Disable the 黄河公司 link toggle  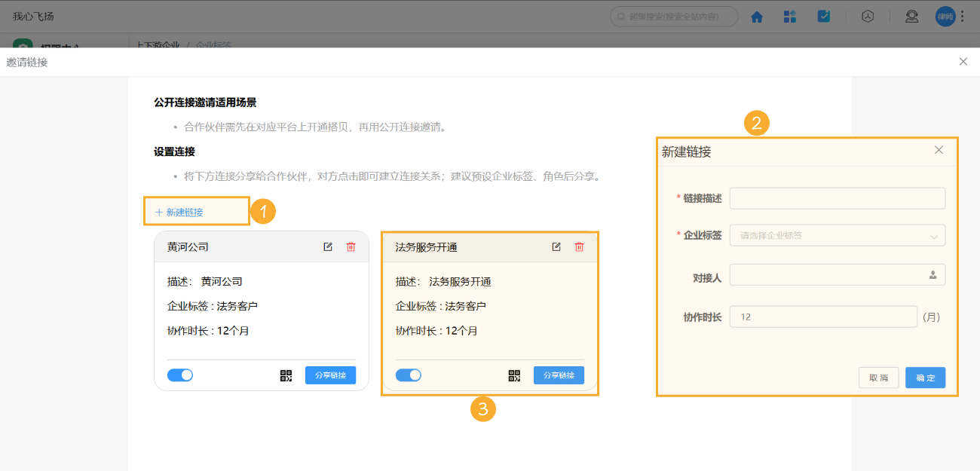[x=180, y=375]
